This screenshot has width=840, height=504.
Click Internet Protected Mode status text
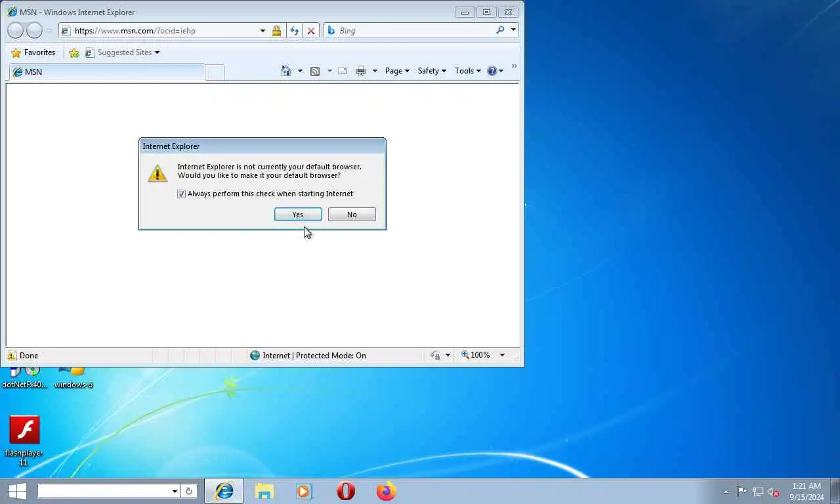[x=314, y=356]
